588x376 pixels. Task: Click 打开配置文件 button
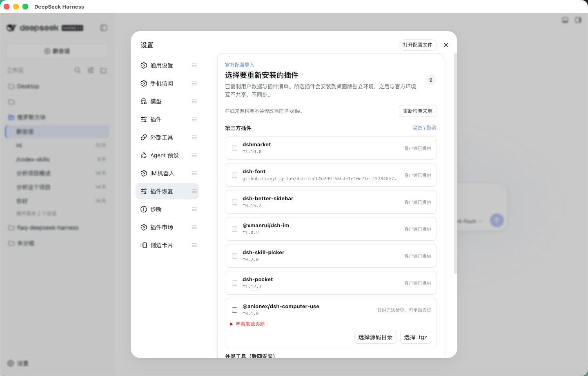[418, 45]
